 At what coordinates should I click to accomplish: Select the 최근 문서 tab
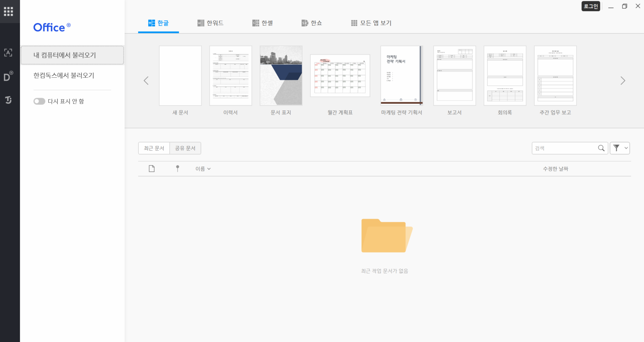[154, 148]
